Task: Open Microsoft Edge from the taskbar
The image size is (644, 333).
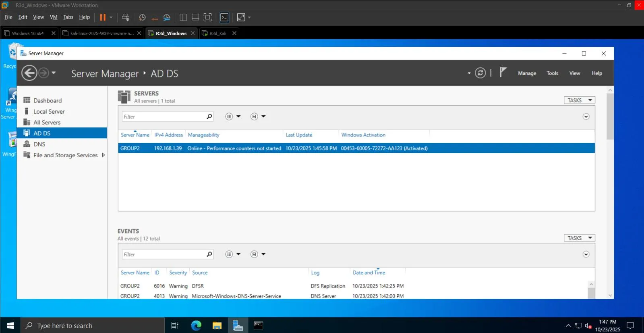Action: point(196,325)
